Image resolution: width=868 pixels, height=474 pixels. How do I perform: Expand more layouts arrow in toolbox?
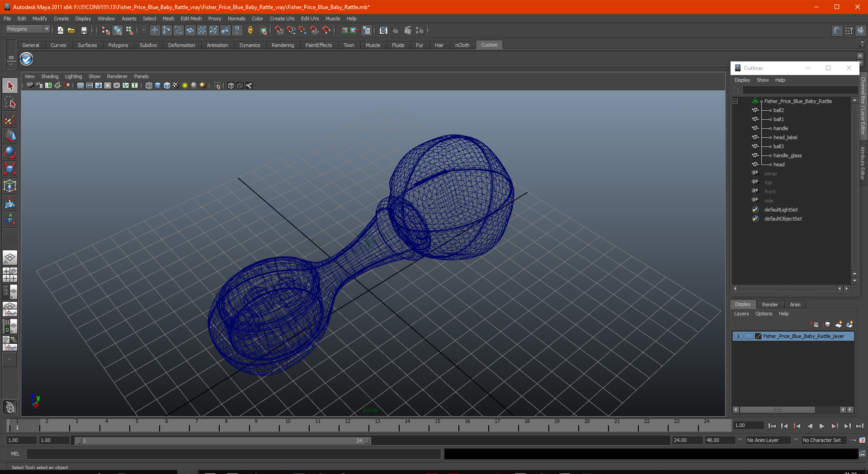click(9, 360)
